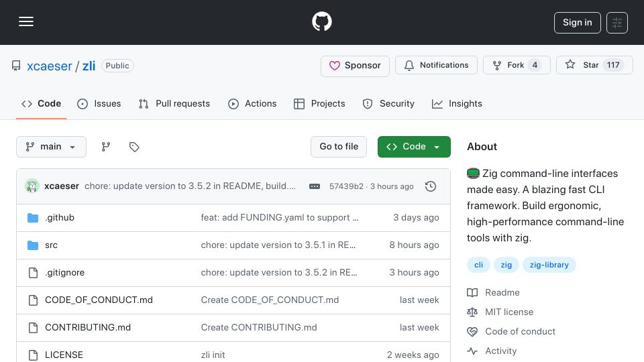Open commit hash 57439b2

[346, 186]
